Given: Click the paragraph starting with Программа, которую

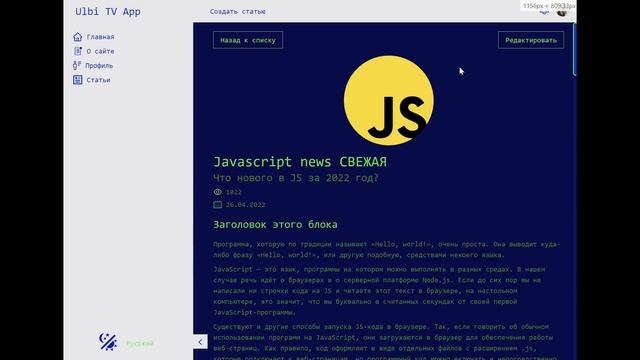Looking at the screenshot, I should (387, 249).
